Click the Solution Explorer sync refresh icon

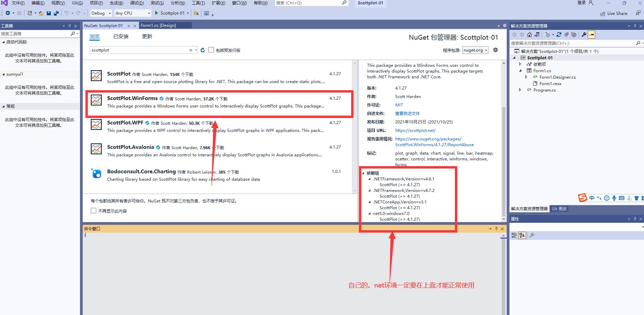tap(559, 35)
